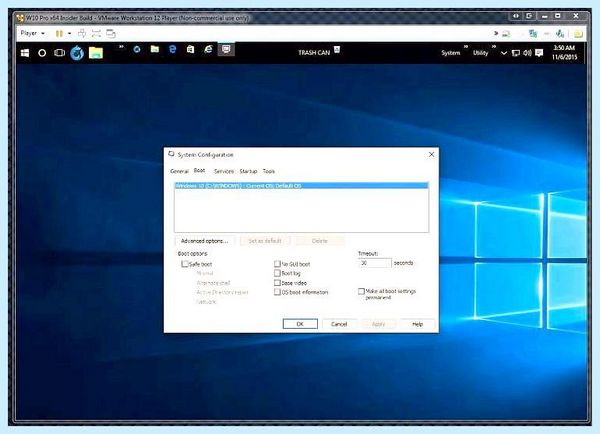Toggle OS boot information checkbox
Screen dimensions: 600x434
(x=277, y=292)
